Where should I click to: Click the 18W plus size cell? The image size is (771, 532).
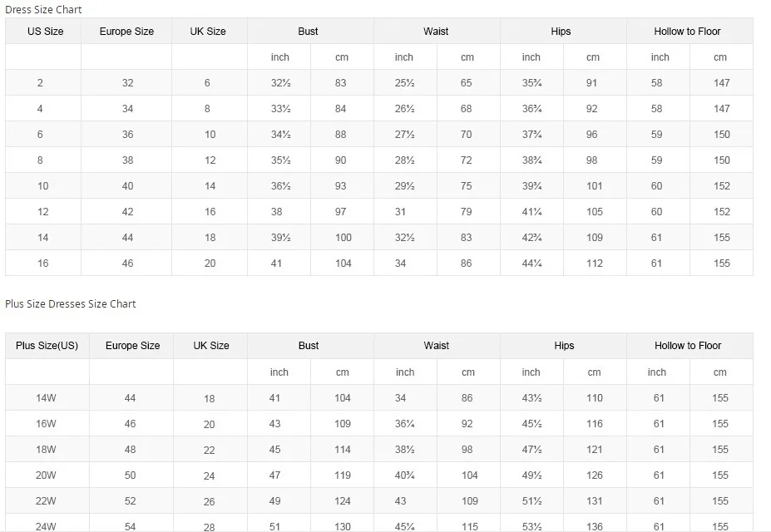coord(46,450)
